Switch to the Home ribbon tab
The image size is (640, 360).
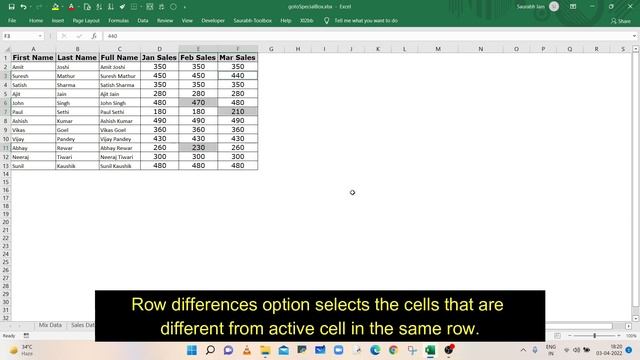point(36,20)
